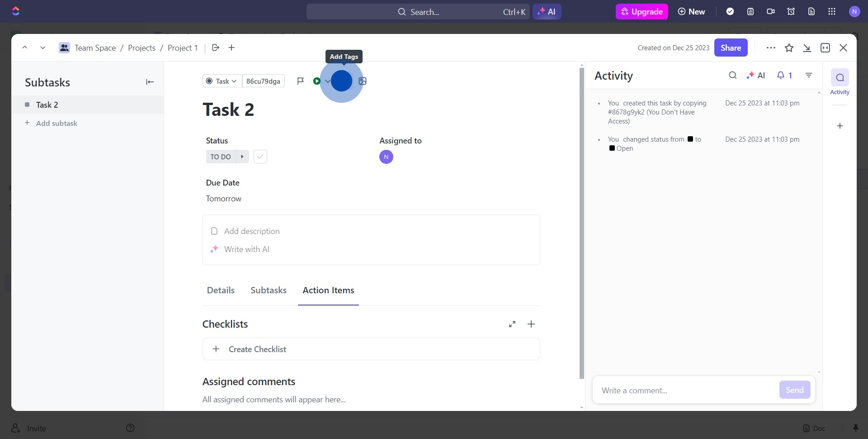Click the Upgrade button
Viewport: 868px width, 439px height.
642,12
